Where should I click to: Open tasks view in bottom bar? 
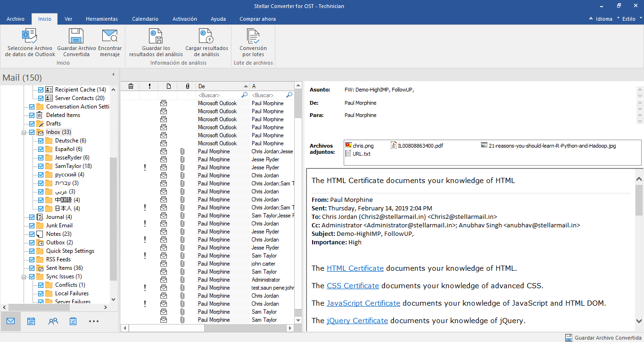pyautogui.click(x=73, y=321)
